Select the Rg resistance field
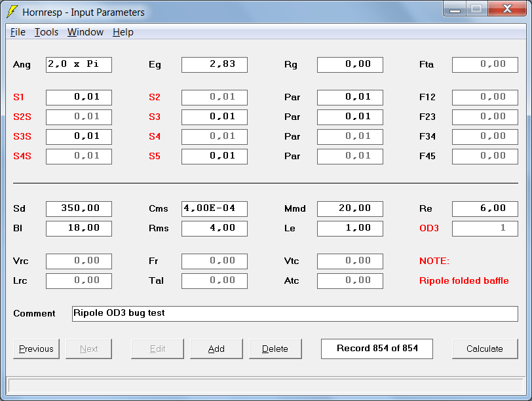 tap(350, 65)
